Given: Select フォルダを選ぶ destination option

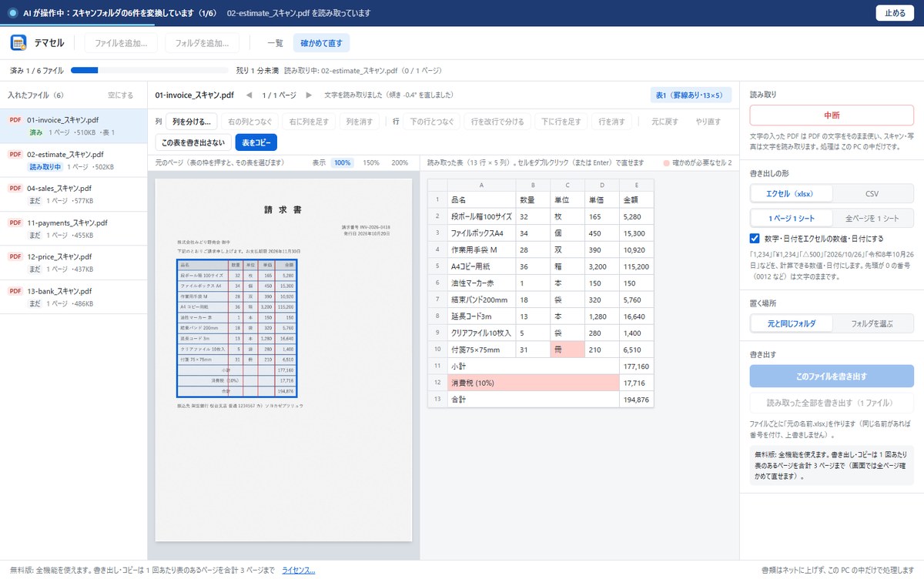Looking at the screenshot, I should [872, 323].
